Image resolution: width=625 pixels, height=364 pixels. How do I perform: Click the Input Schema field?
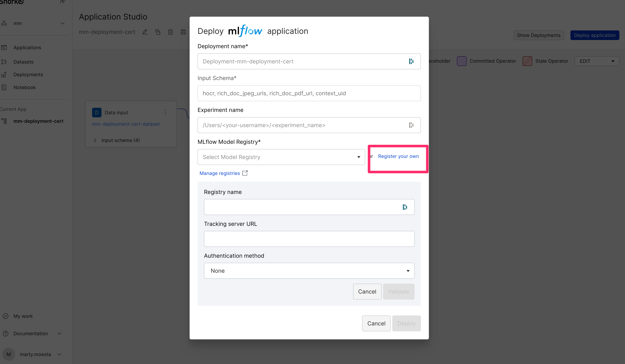pos(309,93)
